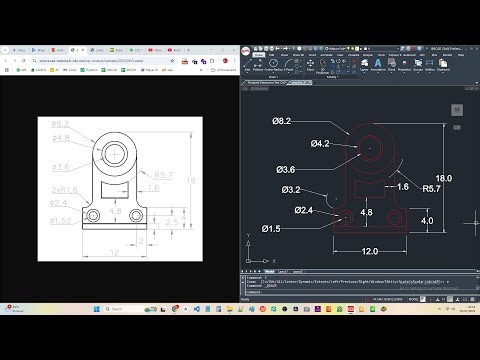Click the undo arrow in the CAD quick access toolbar

pos(277,49)
